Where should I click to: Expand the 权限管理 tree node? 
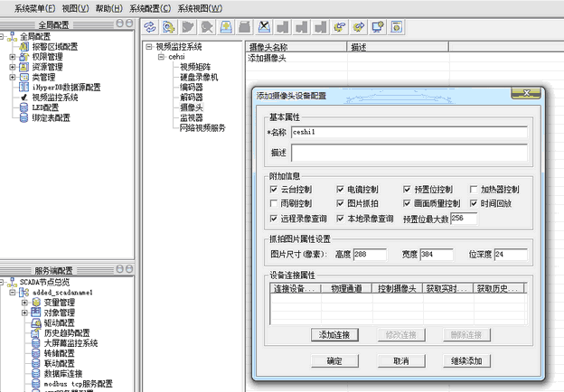click(13, 57)
